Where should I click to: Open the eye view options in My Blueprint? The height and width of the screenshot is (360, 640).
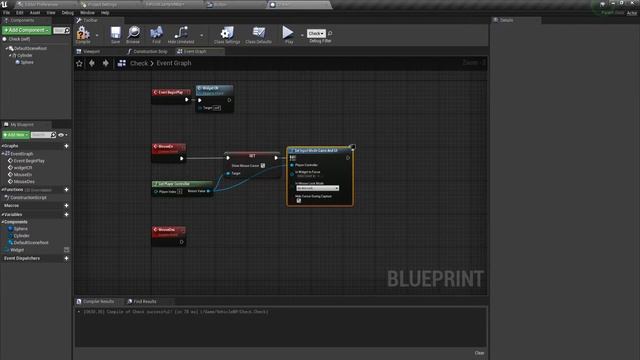click(62, 135)
